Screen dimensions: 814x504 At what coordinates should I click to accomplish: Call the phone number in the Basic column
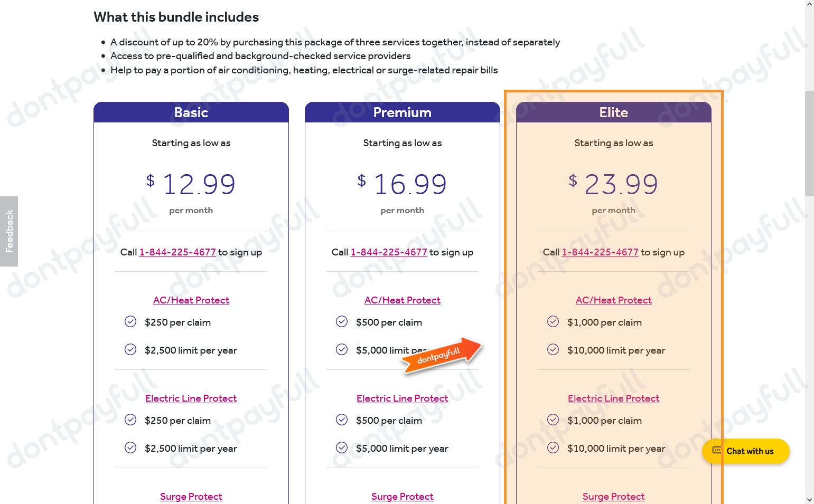click(177, 252)
